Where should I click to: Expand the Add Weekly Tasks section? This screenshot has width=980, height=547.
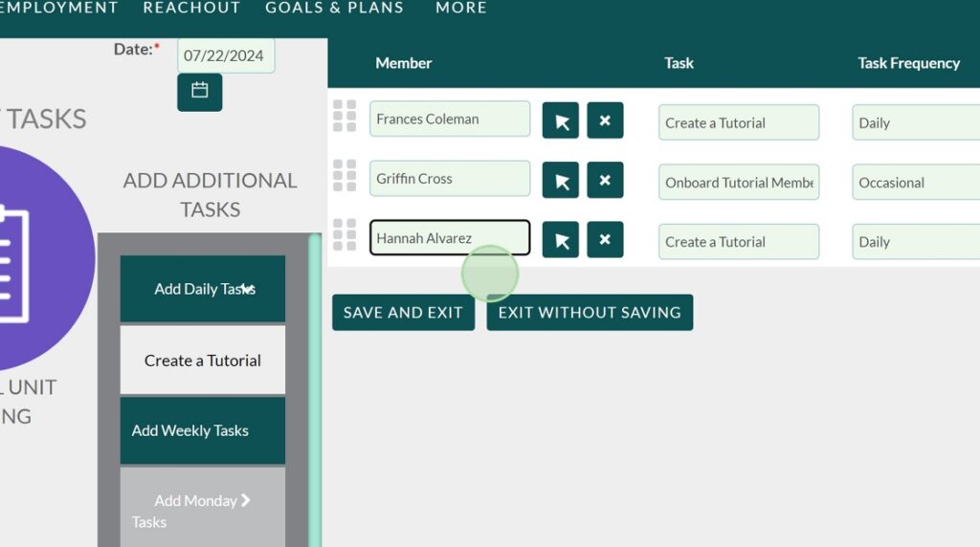[203, 430]
